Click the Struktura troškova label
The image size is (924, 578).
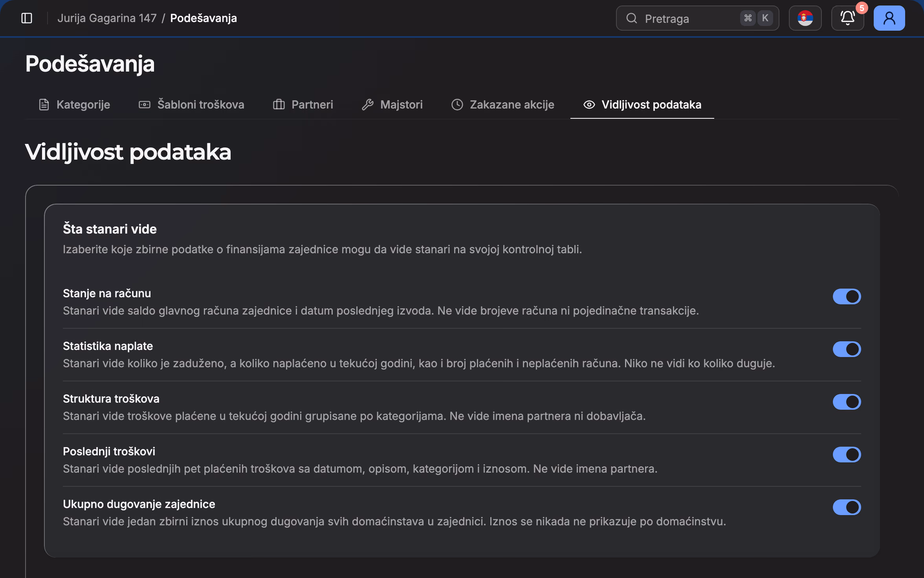coord(111,399)
